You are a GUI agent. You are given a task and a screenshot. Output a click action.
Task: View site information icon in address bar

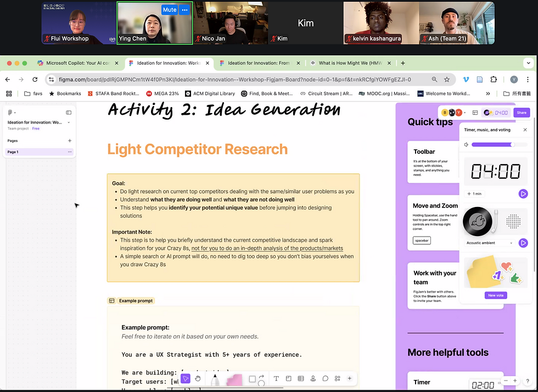click(51, 79)
